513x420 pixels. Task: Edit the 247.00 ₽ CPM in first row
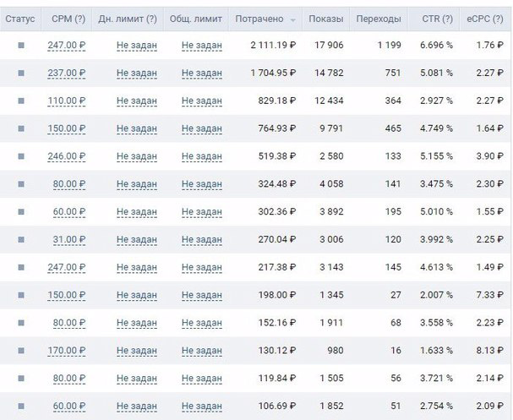tap(67, 45)
